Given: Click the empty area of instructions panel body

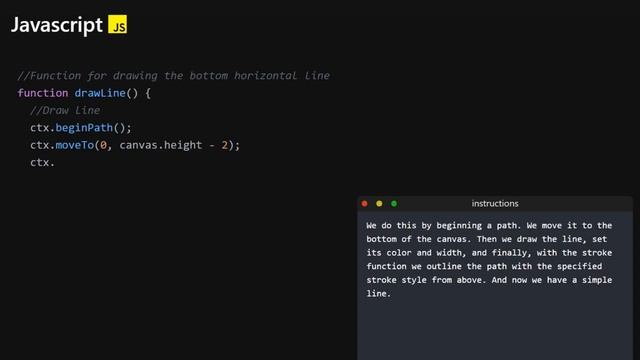Looking at the screenshot, I should [495, 331].
